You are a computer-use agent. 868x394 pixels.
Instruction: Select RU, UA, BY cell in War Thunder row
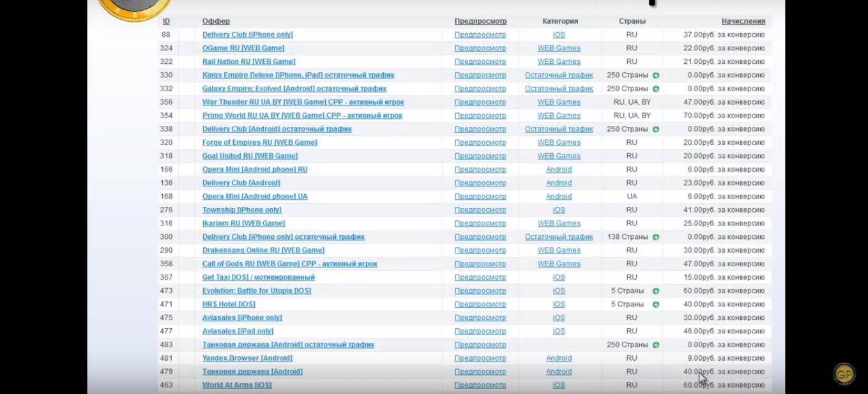pos(632,102)
